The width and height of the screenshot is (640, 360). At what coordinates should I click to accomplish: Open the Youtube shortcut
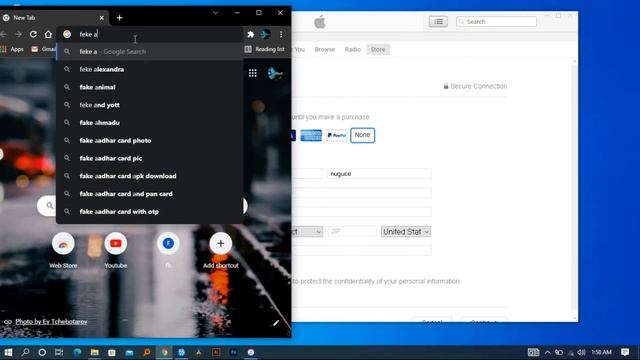(x=116, y=250)
